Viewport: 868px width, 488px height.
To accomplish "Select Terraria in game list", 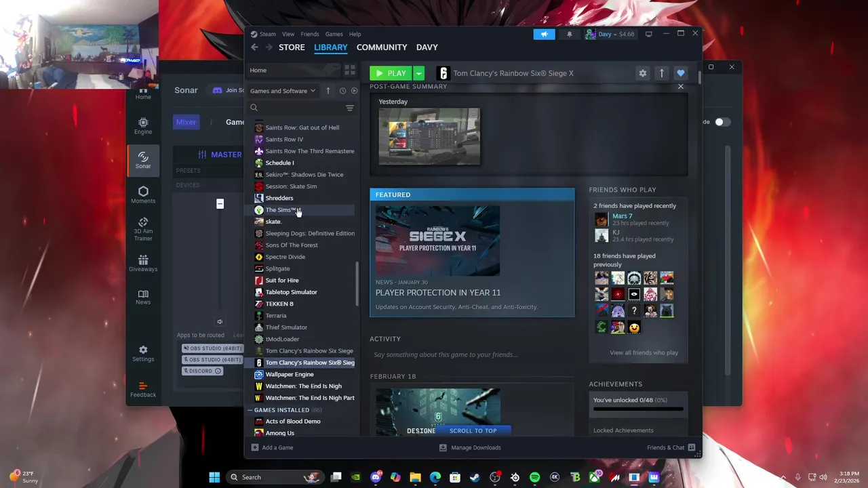I will pyautogui.click(x=276, y=315).
